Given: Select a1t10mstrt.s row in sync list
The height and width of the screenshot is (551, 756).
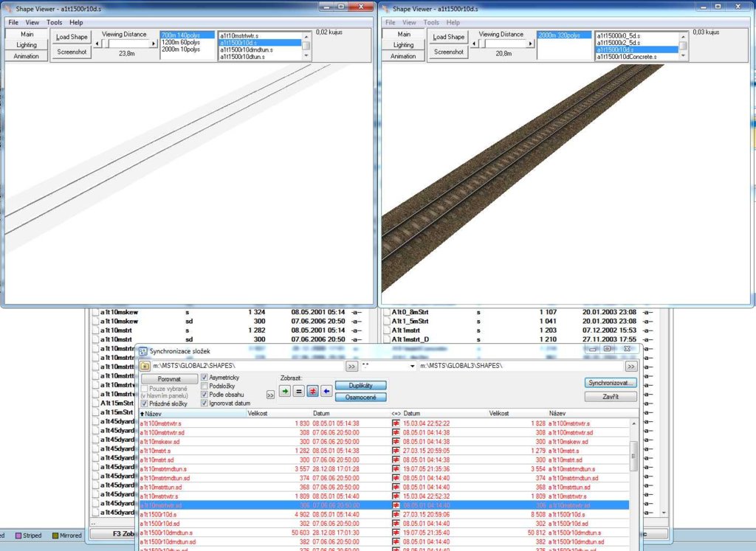Looking at the screenshot, I should click(x=384, y=451).
